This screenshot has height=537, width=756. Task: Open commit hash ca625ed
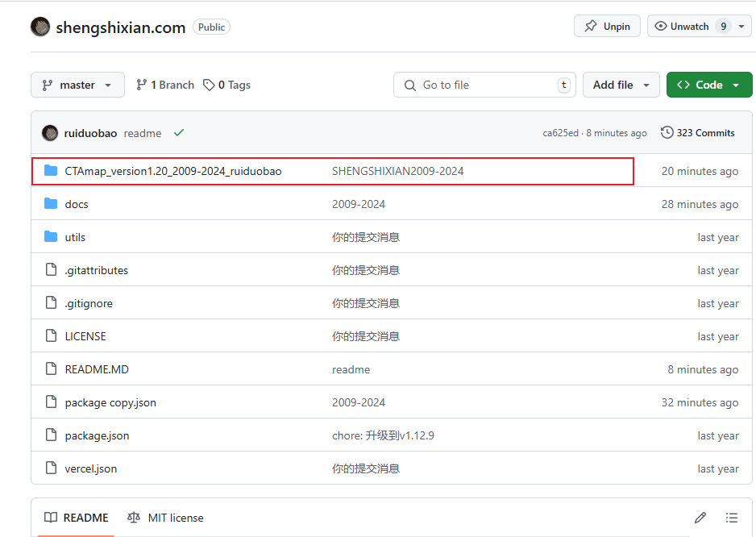pos(560,133)
